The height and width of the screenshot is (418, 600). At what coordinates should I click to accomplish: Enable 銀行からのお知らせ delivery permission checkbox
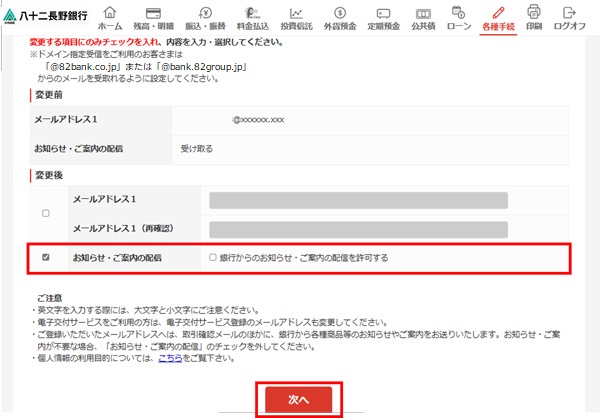(212, 258)
